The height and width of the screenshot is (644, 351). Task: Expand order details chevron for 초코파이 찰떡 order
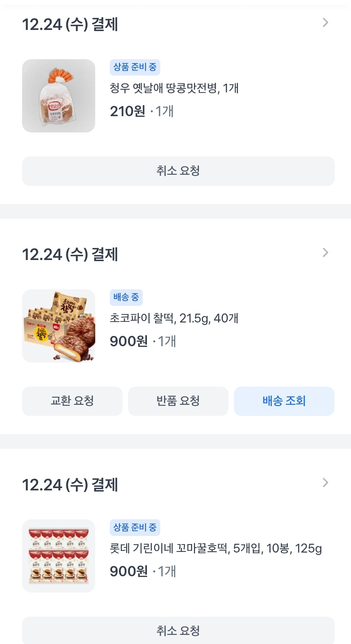click(325, 253)
